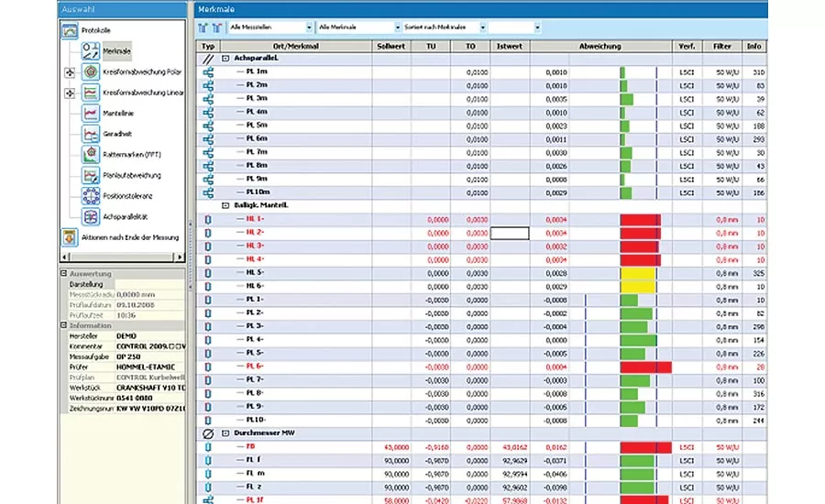Click the yellow deviation bar of HL 5-

pos(638,274)
